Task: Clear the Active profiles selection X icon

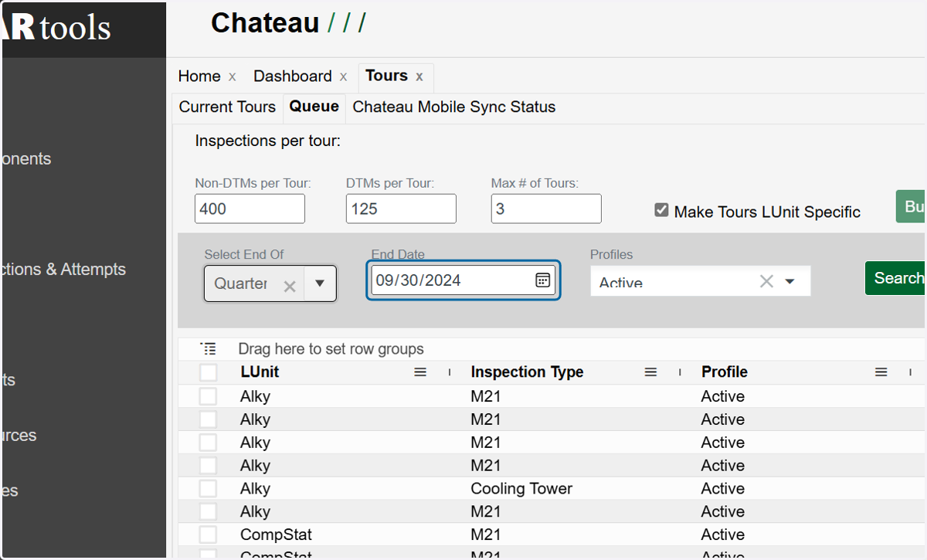Action: tap(766, 281)
